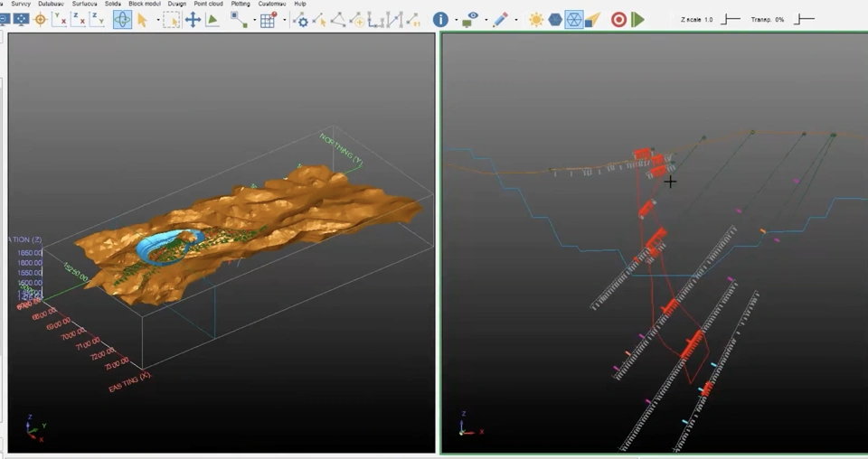Screen dimensions: 868x459
Task: Toggle wireframe display mode button
Action: click(574, 20)
